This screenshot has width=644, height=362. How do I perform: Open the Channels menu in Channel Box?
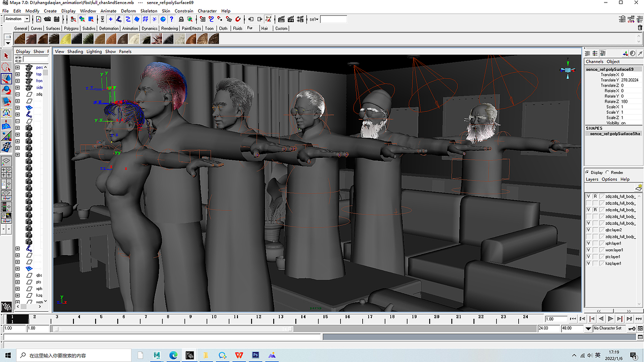pyautogui.click(x=594, y=62)
